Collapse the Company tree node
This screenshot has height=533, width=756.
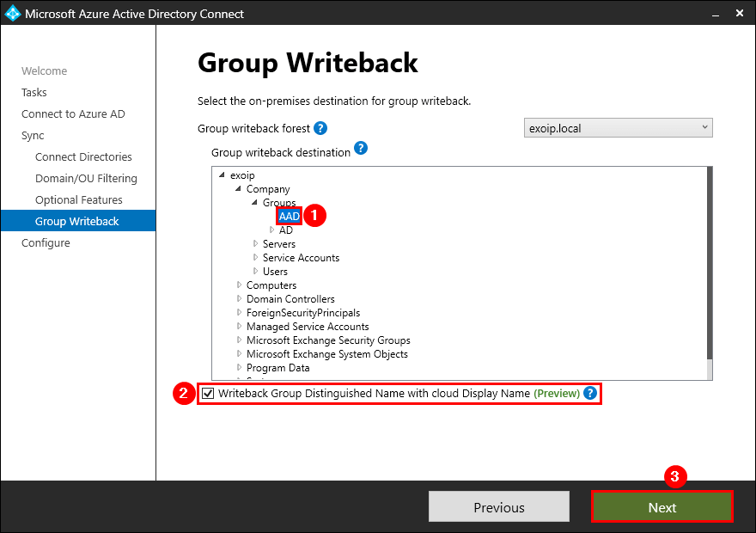(238, 189)
